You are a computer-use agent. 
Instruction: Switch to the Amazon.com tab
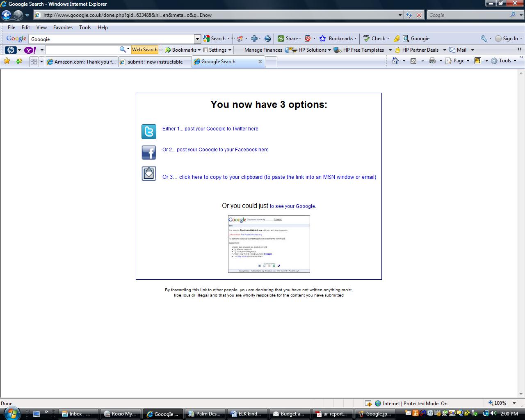[82, 62]
